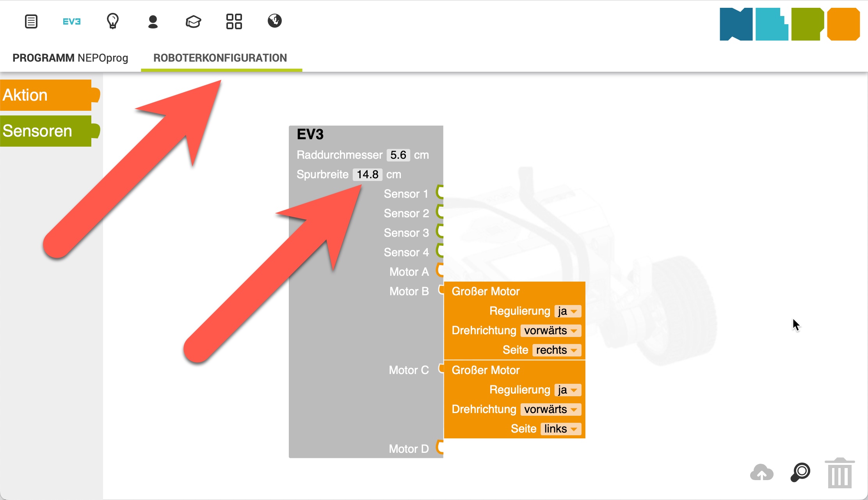Click the NEPO logo
This screenshot has width=868, height=500.
click(790, 24)
